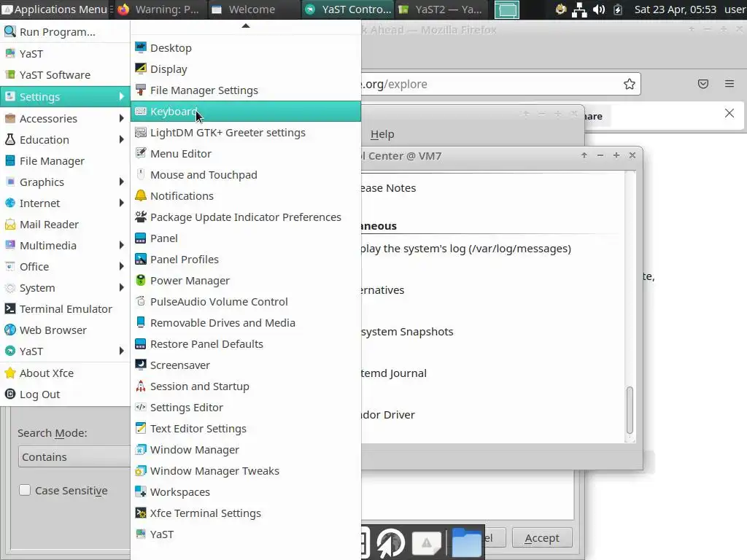
Task: Open Screensaver settings icon
Action: click(141, 365)
